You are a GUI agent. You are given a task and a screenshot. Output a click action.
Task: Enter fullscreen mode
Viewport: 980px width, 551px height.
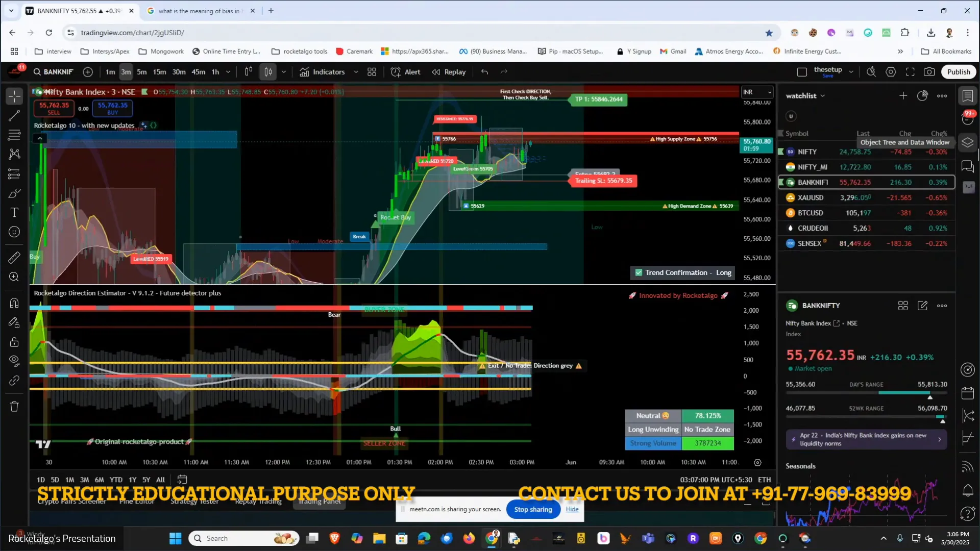pos(910,72)
